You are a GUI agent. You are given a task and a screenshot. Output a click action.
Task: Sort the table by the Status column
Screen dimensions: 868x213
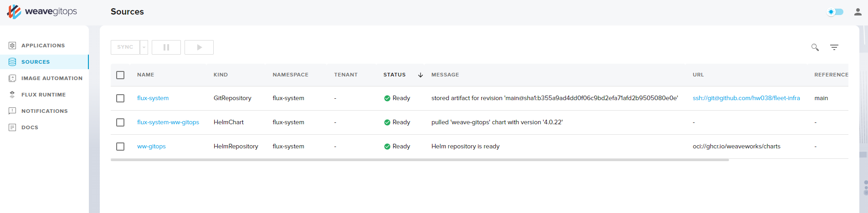click(395, 75)
